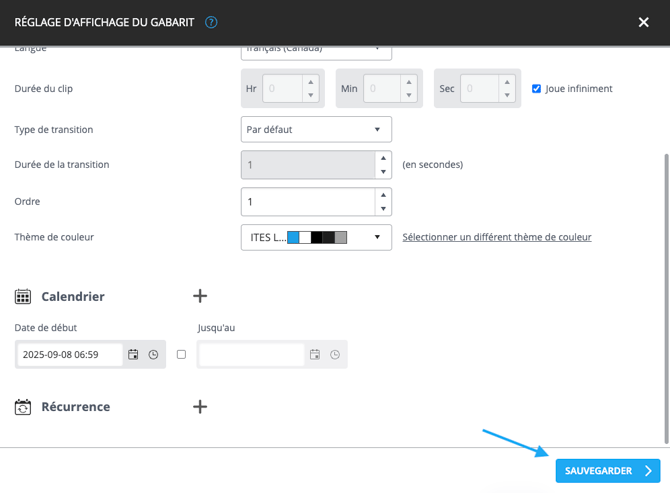Decrease Durée de la transition value
Image resolution: width=670 pixels, height=493 pixels.
click(x=383, y=171)
